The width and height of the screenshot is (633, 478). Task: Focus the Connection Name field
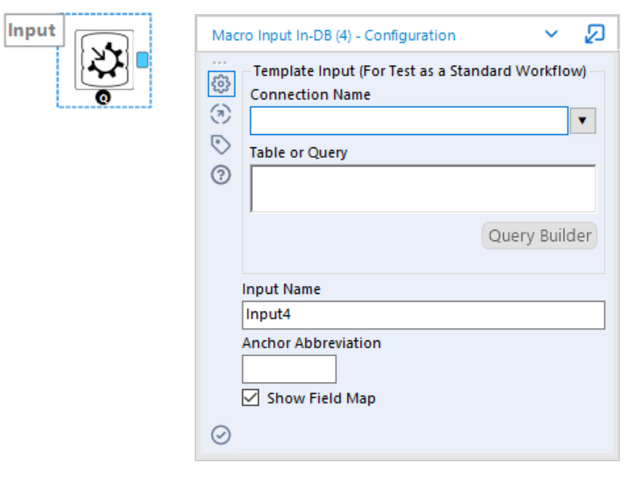pyautogui.click(x=408, y=121)
